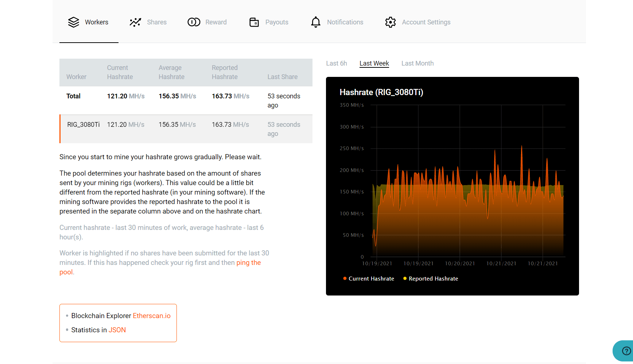The width and height of the screenshot is (633, 364).
Task: Click the Payouts wallet icon
Action: click(x=254, y=22)
